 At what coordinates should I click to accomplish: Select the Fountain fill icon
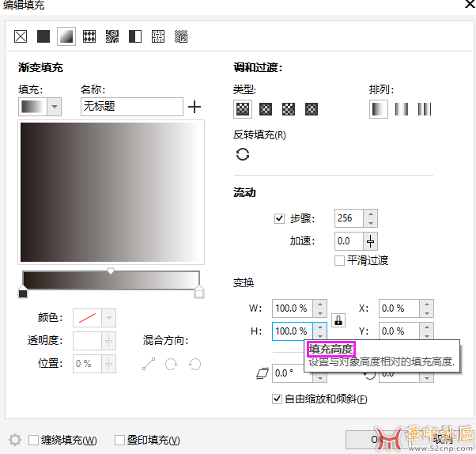pos(66,36)
